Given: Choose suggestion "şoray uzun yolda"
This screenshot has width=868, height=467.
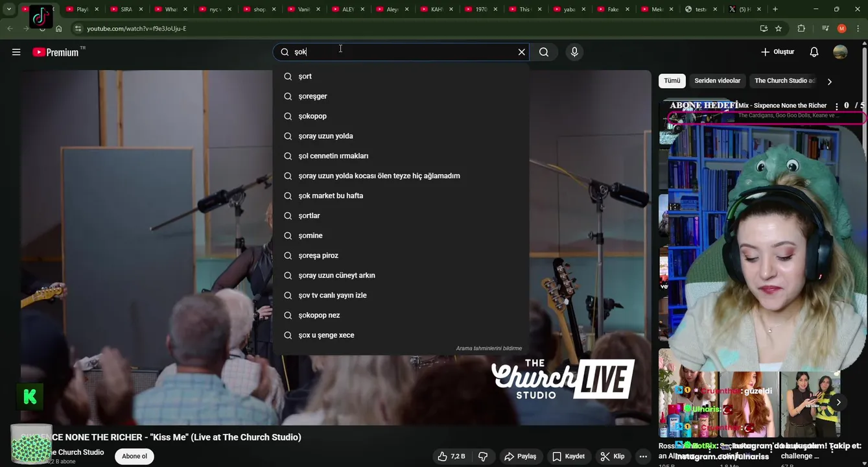Looking at the screenshot, I should (401, 136).
